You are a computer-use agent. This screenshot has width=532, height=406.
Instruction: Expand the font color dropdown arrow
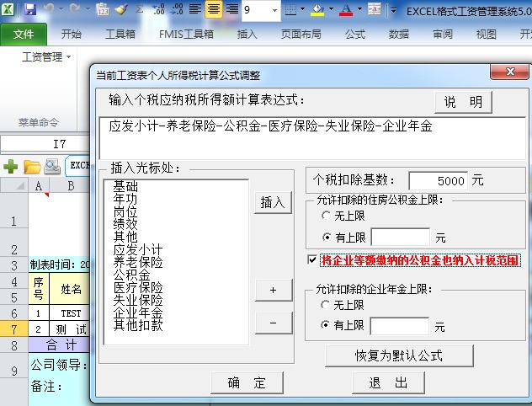[359, 9]
